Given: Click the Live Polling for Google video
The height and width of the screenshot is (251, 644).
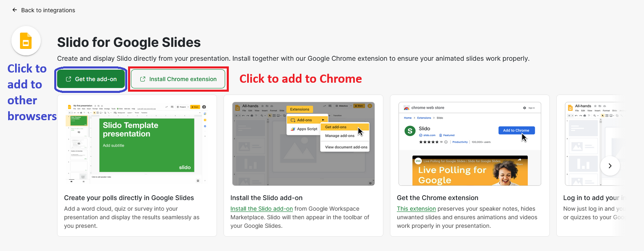Looking at the screenshot, I should (470, 171).
